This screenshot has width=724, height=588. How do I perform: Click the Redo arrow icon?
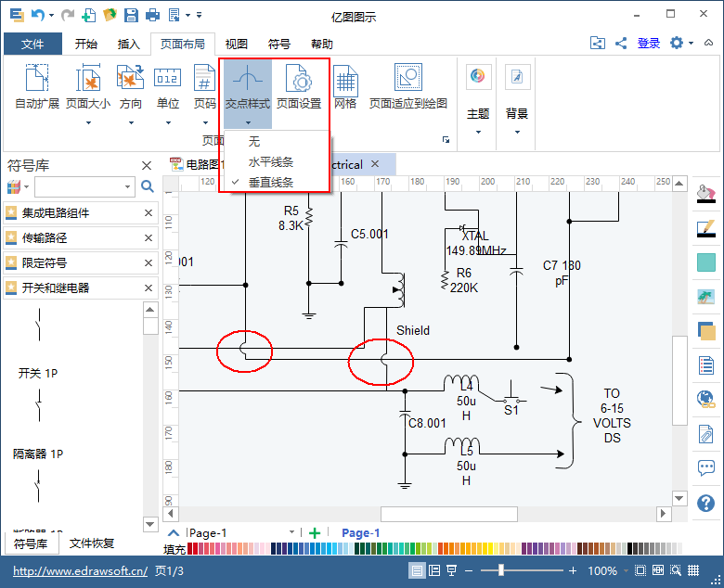[68, 15]
